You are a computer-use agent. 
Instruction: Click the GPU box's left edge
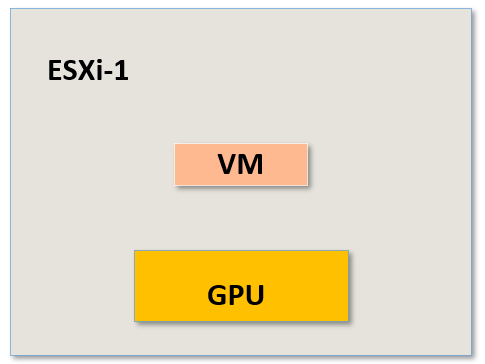coord(135,286)
